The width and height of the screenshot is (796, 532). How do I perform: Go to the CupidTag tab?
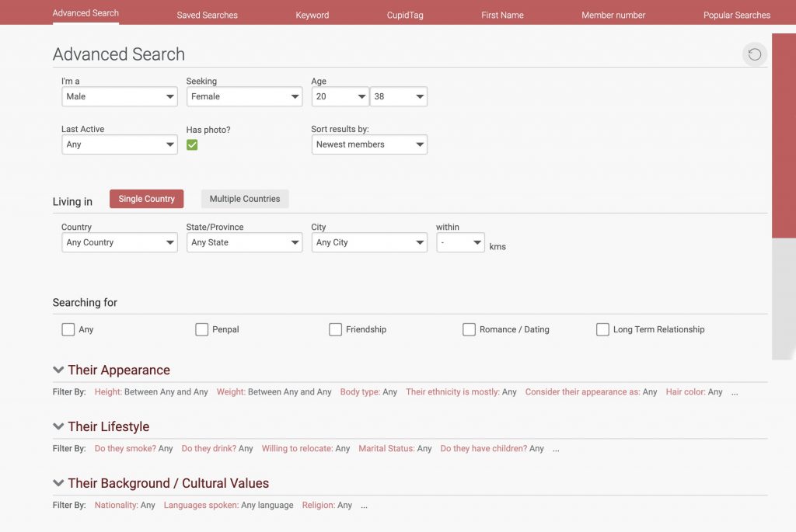(x=405, y=16)
